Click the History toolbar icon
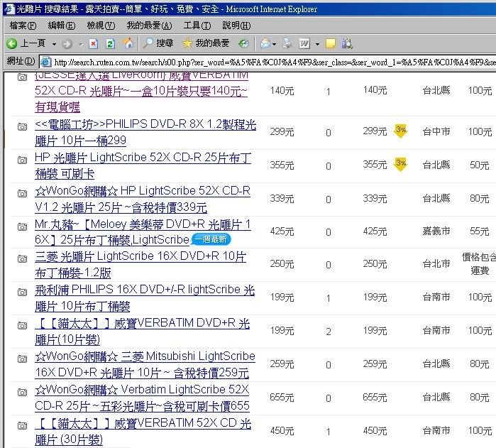The height and width of the screenshot is (448, 496). click(x=243, y=44)
